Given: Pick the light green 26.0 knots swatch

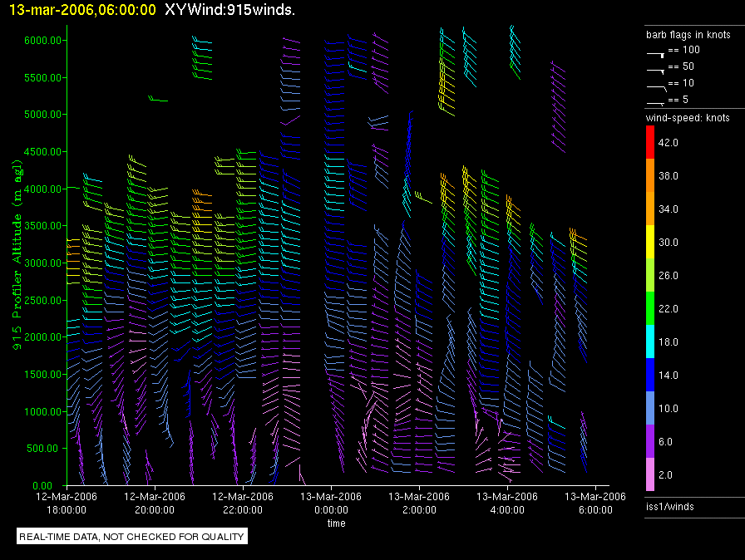Looking at the screenshot, I should click(x=651, y=275).
